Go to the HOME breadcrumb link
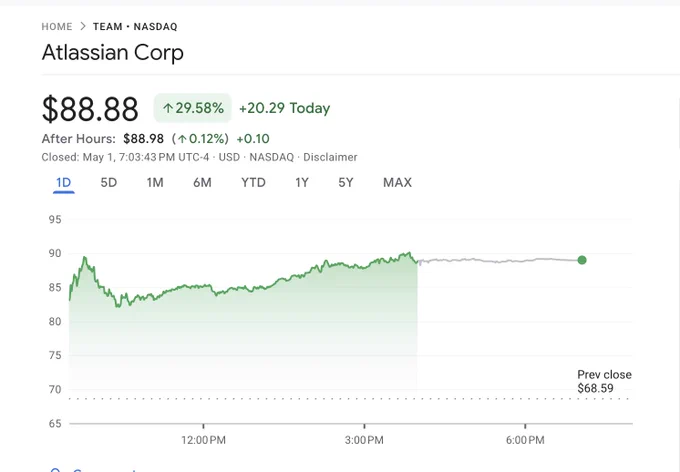The height and width of the screenshot is (472, 680). coord(57,27)
